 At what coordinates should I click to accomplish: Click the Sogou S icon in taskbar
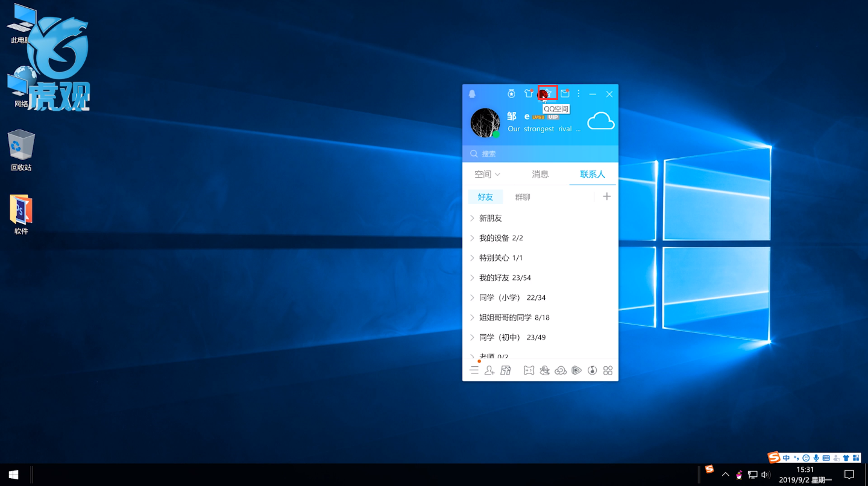tap(709, 469)
